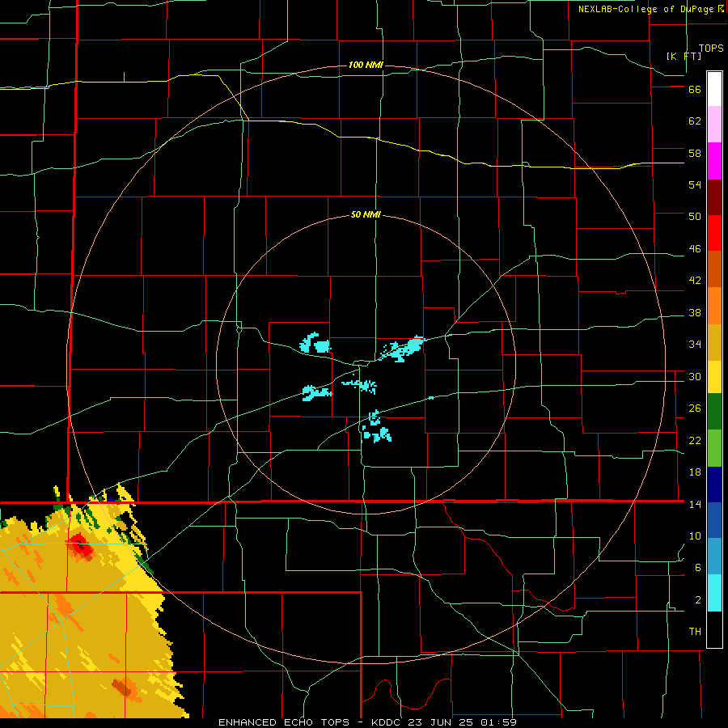The width and height of the screenshot is (728, 728).
Task: Click the "38" legend value
Action: coord(695,312)
